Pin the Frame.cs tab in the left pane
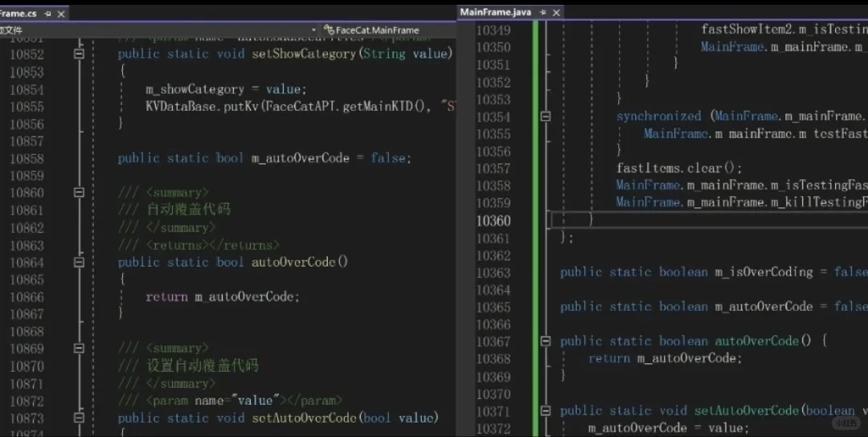Screen dimensions: 868x437 [47, 14]
